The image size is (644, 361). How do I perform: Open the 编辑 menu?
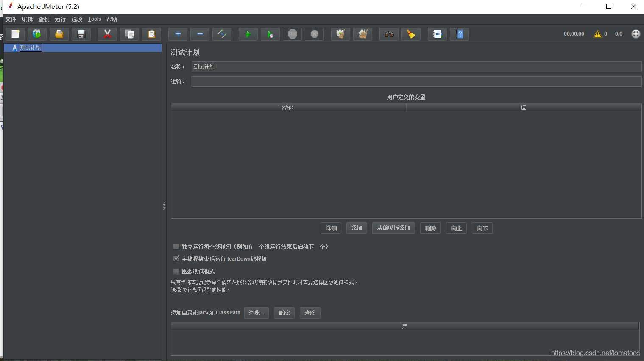(x=28, y=19)
